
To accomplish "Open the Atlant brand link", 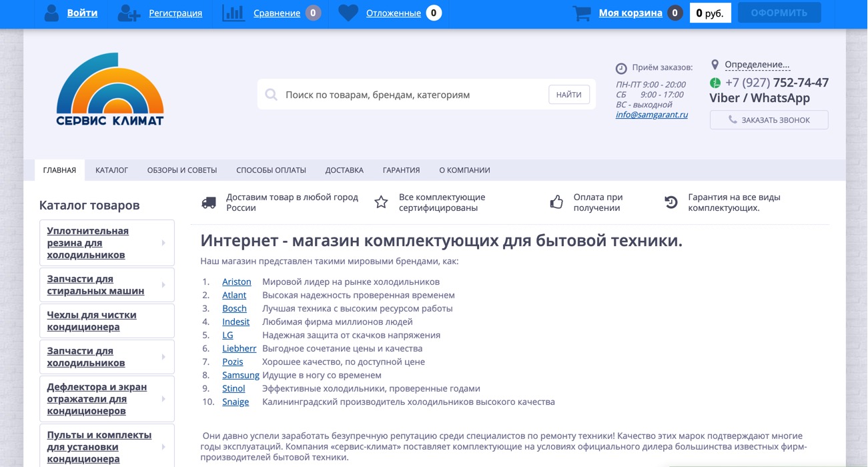I will click(234, 295).
